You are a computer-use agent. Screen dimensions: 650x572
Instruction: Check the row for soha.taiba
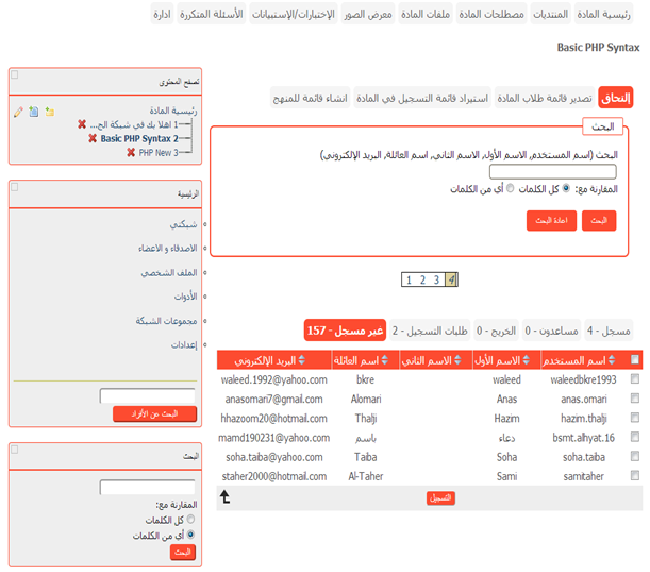(x=635, y=456)
